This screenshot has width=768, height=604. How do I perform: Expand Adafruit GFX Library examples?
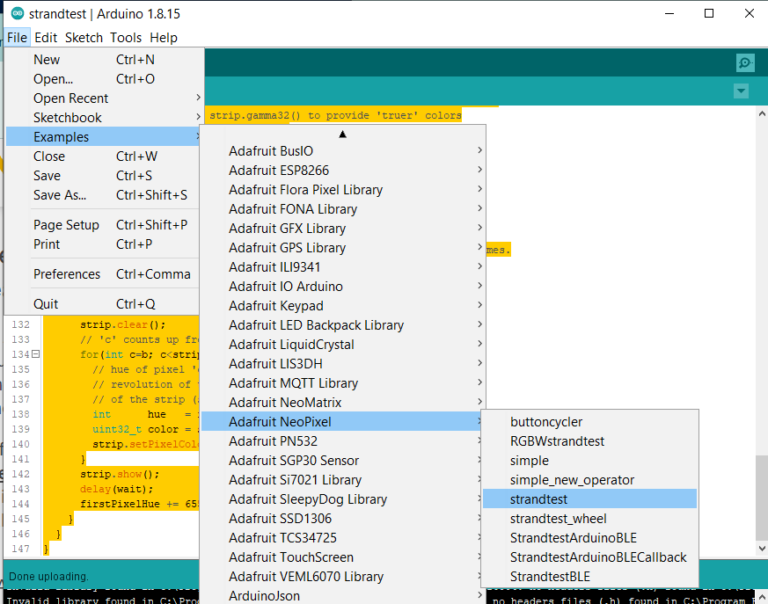[x=343, y=228]
